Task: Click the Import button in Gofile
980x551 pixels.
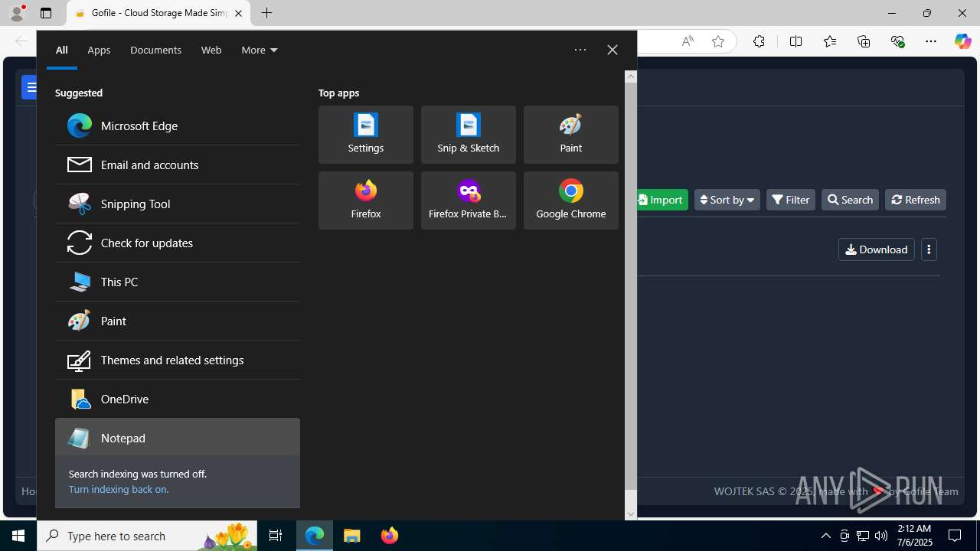Action: pos(661,200)
